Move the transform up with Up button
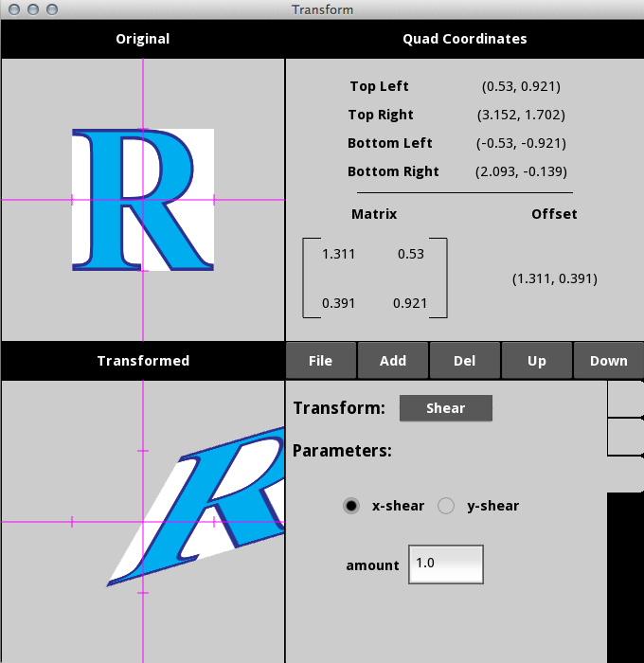This screenshot has width=644, height=663. pyautogui.click(x=537, y=361)
